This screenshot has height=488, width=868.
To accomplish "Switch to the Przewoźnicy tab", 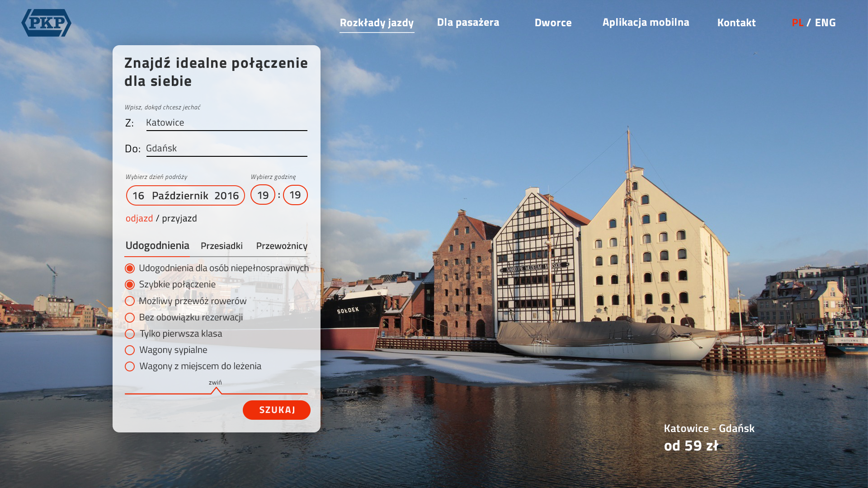I will 282,246.
